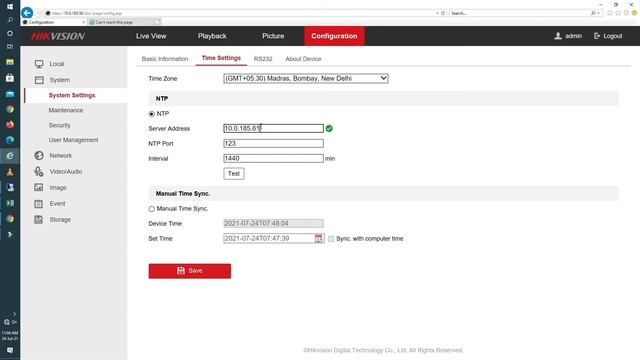Viewport: 640px width, 360px height.
Task: Click the Storage disk icon
Action: click(39, 219)
